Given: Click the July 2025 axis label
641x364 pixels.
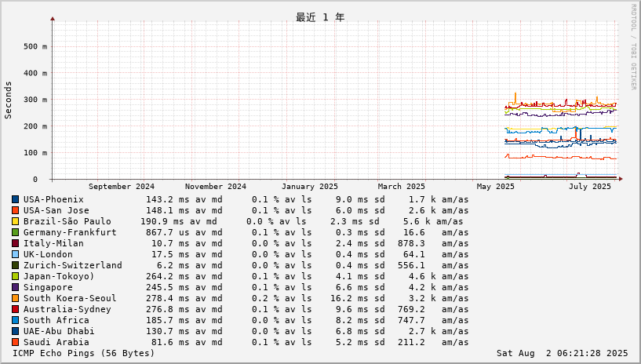Looking at the screenshot, I should (589, 186).
